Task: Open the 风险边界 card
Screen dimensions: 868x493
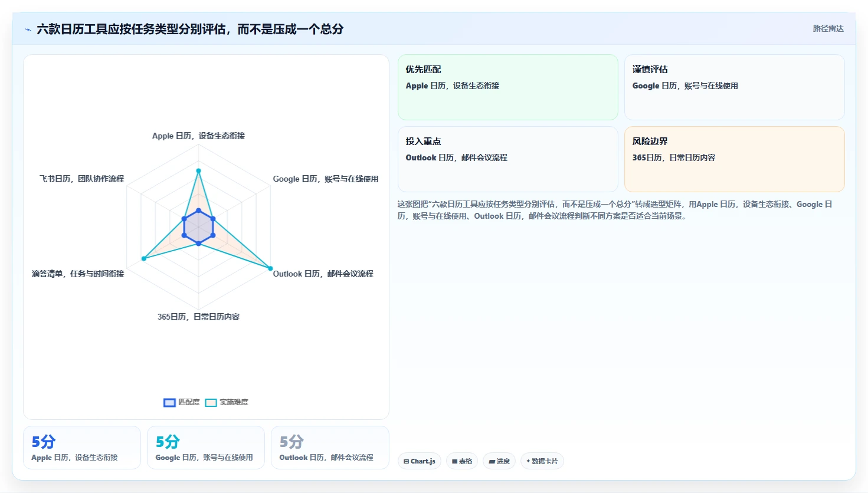Action: (735, 159)
